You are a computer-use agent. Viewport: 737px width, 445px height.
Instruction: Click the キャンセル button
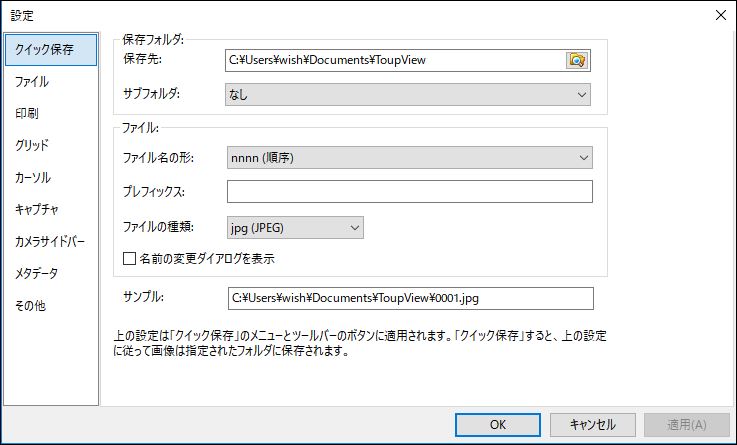(x=593, y=425)
